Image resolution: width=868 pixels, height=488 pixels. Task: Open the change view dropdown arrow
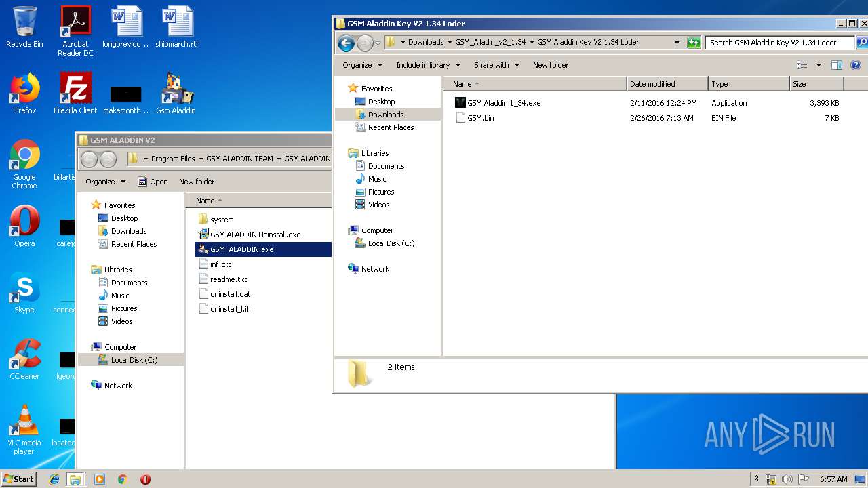coord(818,65)
